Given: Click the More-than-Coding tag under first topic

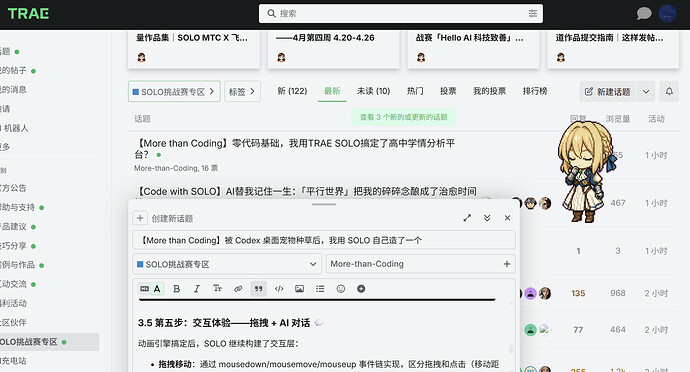Looking at the screenshot, I should pos(166,168).
